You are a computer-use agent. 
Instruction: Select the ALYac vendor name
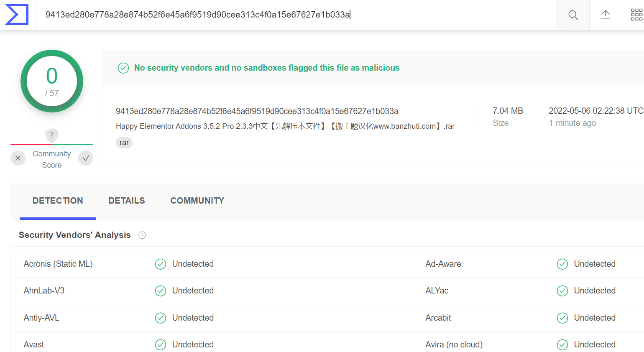click(437, 291)
